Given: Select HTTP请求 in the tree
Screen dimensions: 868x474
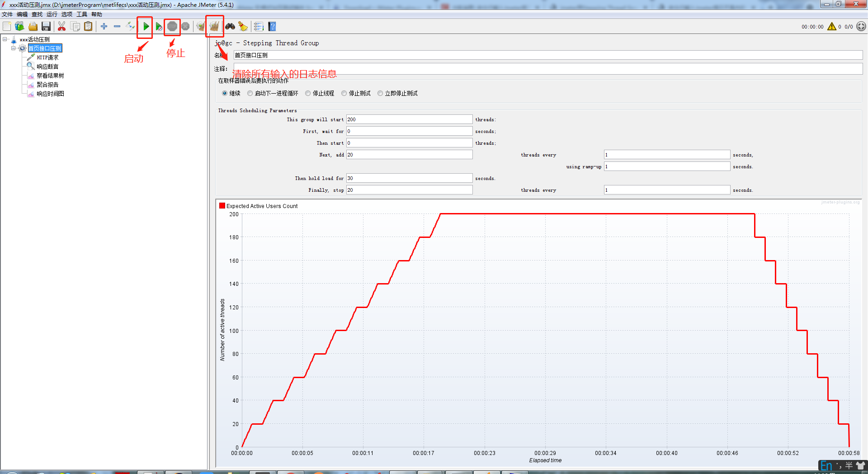Looking at the screenshot, I should [47, 57].
